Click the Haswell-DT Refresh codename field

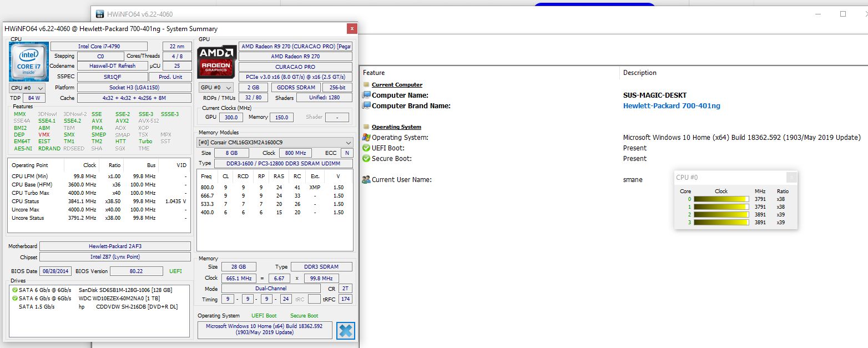pyautogui.click(x=113, y=66)
